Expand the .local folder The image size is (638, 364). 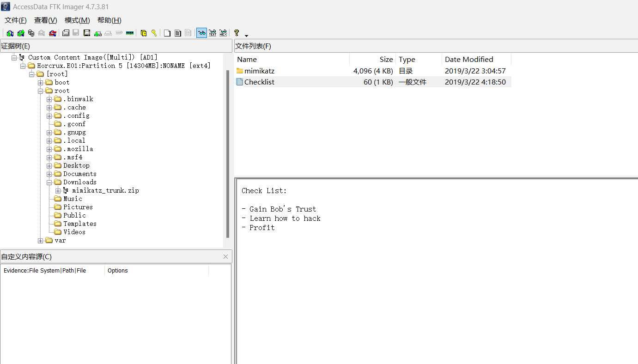(49, 140)
